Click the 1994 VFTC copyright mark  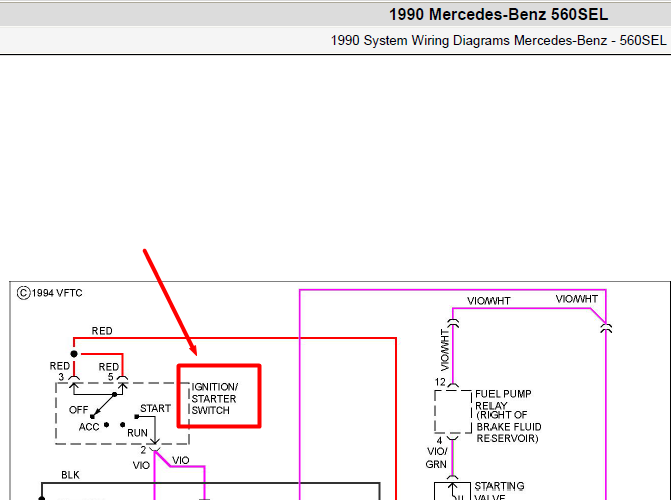point(50,293)
